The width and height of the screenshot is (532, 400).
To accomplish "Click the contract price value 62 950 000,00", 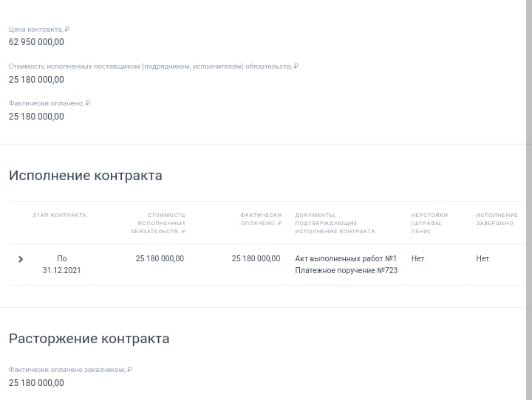I will click(x=36, y=42).
